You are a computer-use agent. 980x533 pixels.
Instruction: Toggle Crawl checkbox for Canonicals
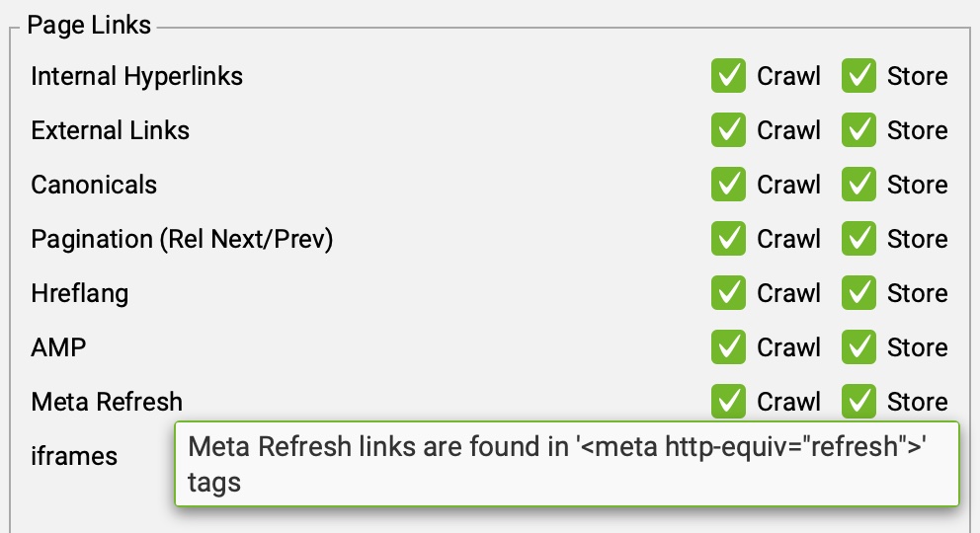pyautogui.click(x=728, y=185)
